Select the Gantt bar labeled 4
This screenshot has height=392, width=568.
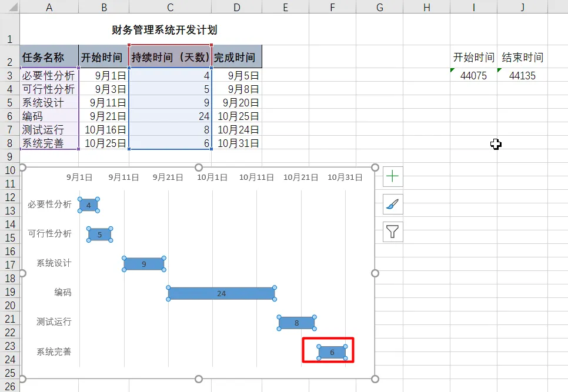89,205
